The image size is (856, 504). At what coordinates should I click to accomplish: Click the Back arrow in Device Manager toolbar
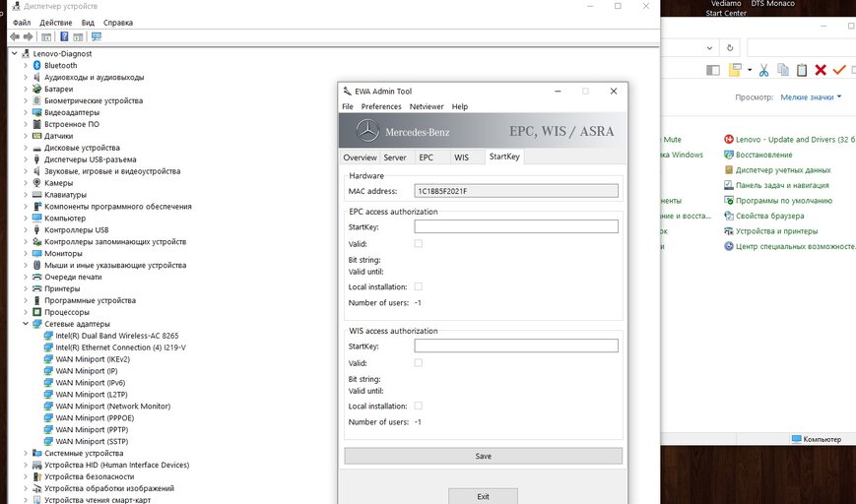(15, 36)
